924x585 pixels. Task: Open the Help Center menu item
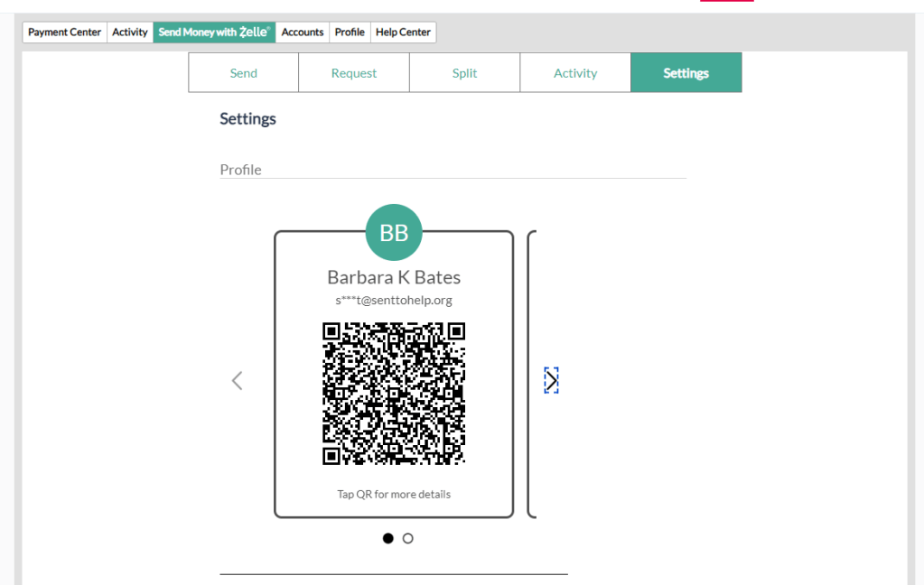coord(403,32)
